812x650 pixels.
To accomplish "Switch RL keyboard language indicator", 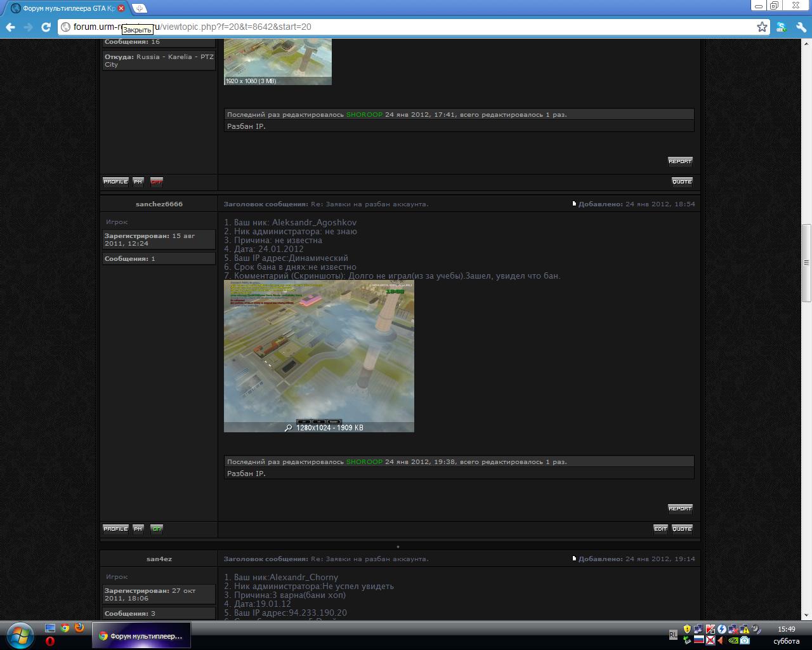I will pos(673,635).
